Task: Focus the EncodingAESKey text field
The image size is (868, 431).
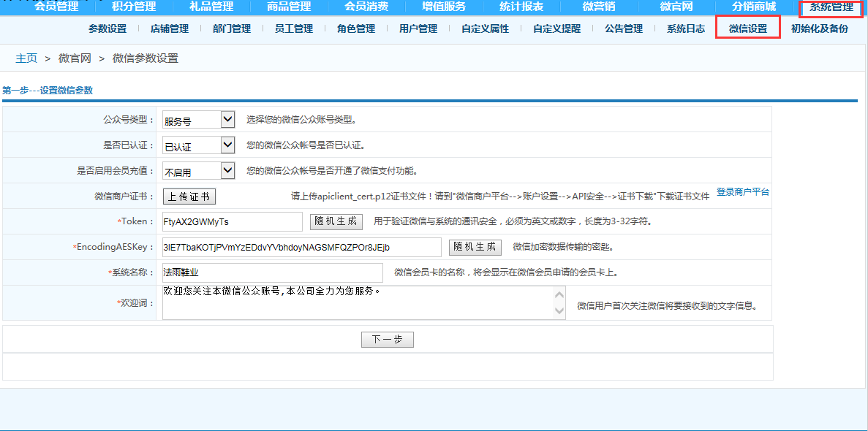Action: [x=301, y=247]
